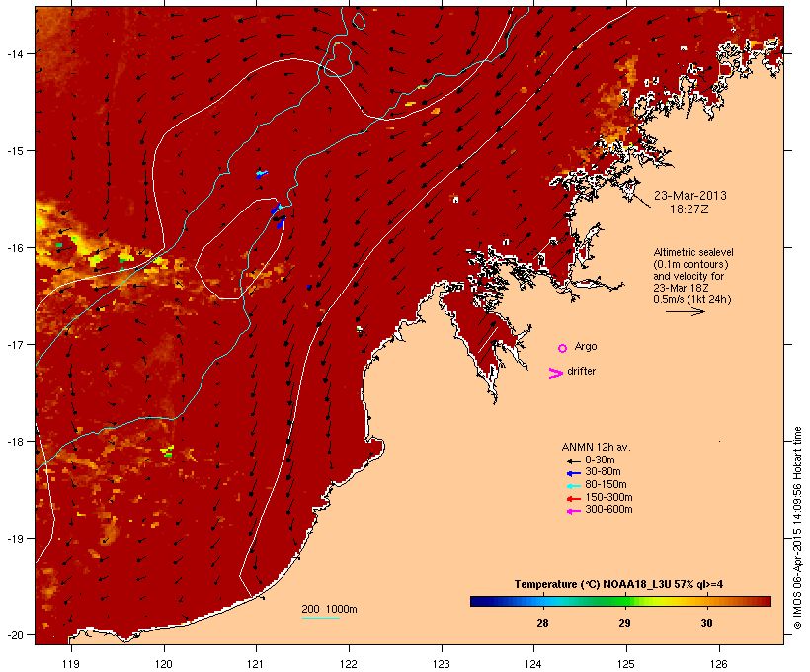Click latitude axis label -17
This screenshot has width=810, height=672.
pyautogui.click(x=14, y=344)
